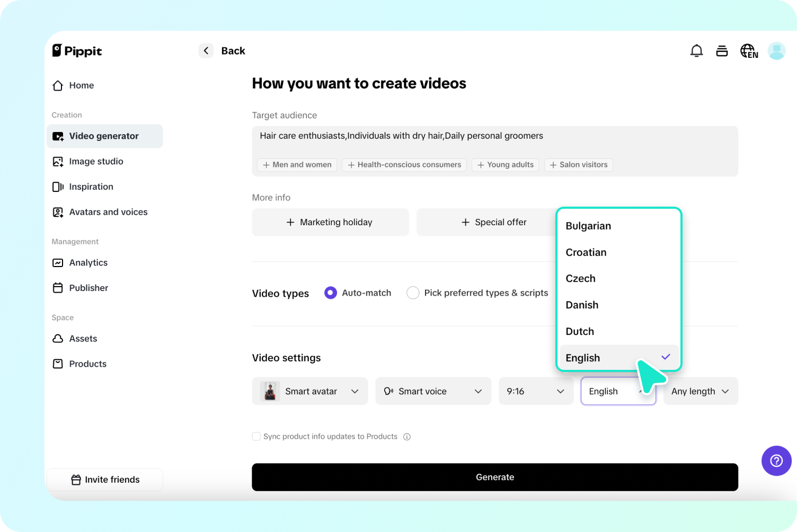This screenshot has width=797, height=532.
Task: Open Publisher in the sidebar
Action: pos(104,288)
